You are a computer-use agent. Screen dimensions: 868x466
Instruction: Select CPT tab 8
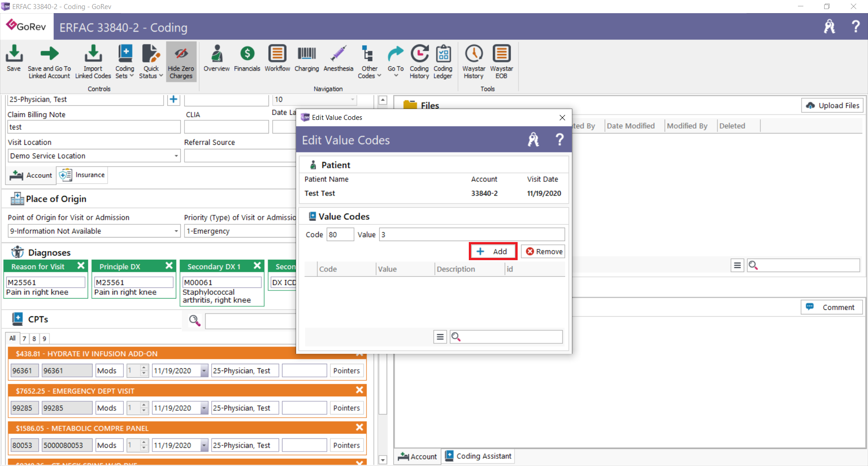(34, 338)
